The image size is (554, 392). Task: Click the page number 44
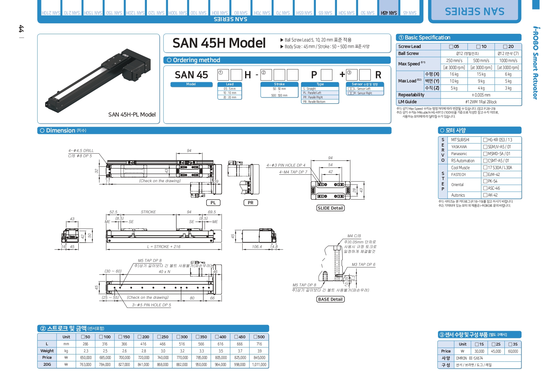click(21, 29)
